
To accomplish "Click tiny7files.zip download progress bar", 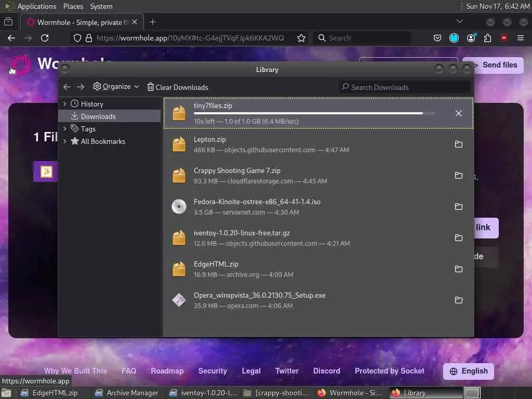I will [314, 113].
